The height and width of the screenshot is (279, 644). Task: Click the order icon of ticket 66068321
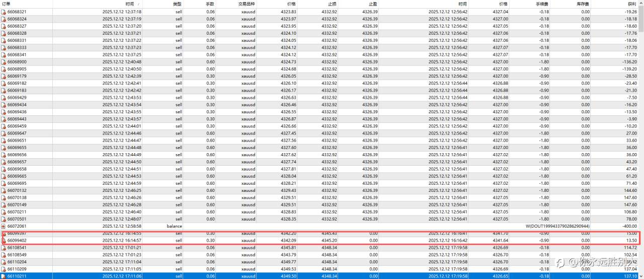coord(4,12)
